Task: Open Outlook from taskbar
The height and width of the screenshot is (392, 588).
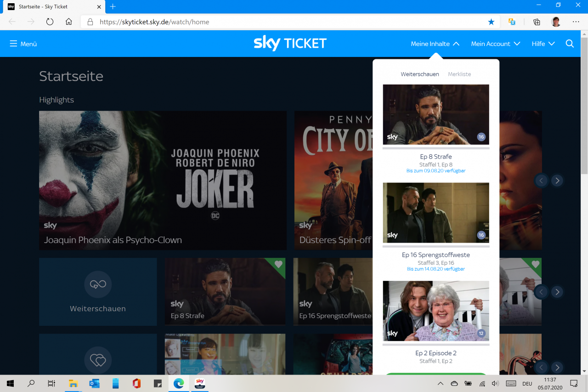Action: pos(94,383)
